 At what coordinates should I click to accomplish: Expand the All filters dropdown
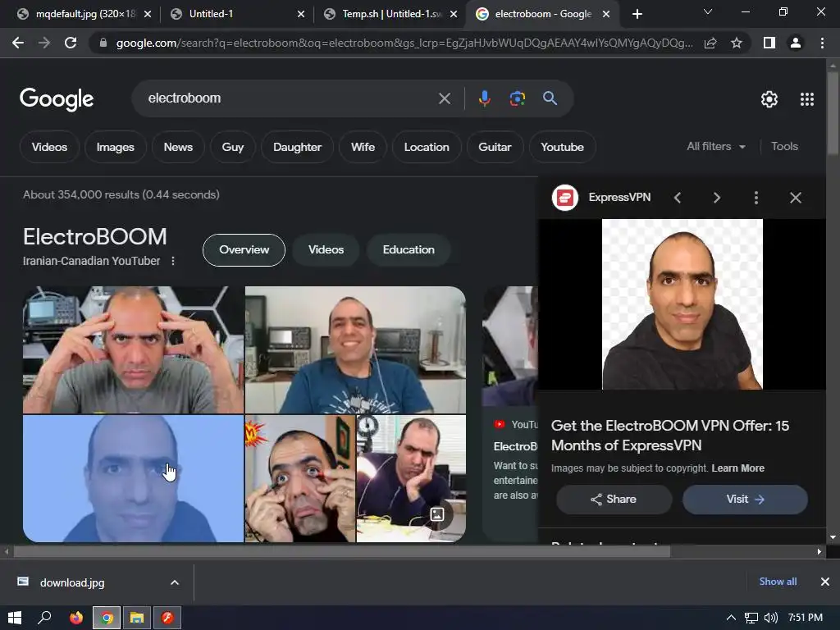tap(716, 146)
